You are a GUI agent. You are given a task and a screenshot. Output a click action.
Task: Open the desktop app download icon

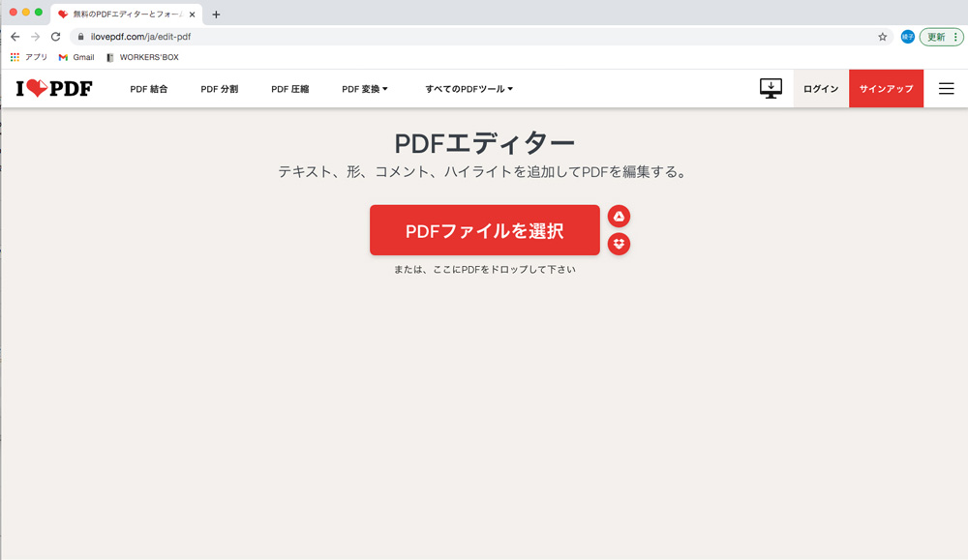[771, 89]
